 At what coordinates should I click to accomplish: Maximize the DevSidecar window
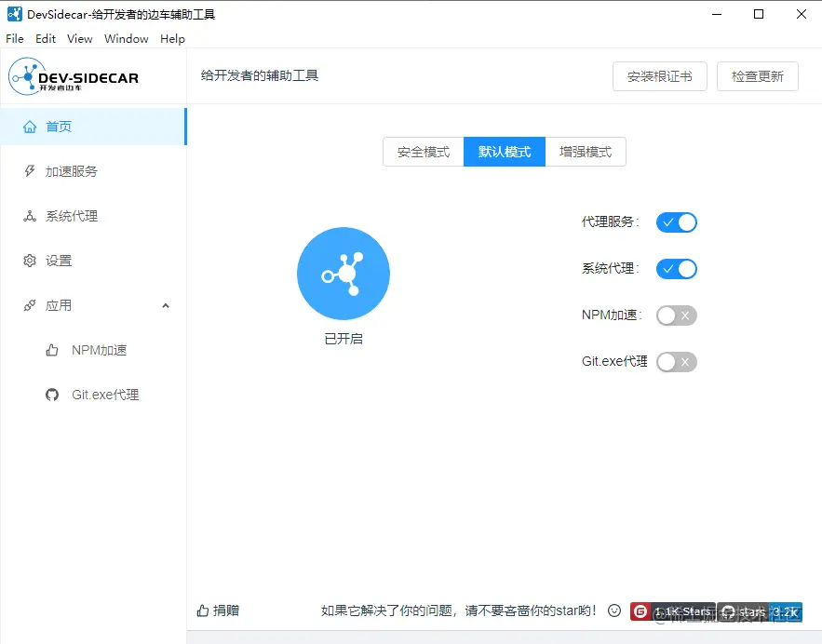(759, 14)
